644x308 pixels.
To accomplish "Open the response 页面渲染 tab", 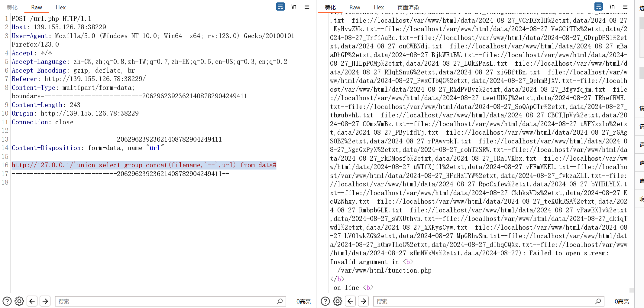I will (x=408, y=7).
